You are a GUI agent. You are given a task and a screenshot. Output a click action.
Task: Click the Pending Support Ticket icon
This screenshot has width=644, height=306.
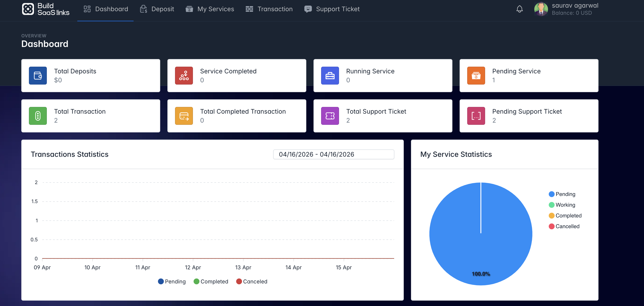pyautogui.click(x=476, y=116)
